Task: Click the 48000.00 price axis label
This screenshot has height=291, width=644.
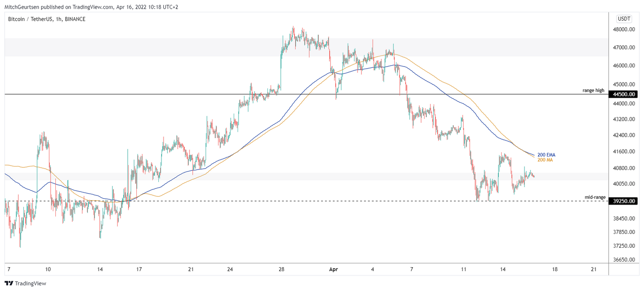Action: (x=625, y=29)
